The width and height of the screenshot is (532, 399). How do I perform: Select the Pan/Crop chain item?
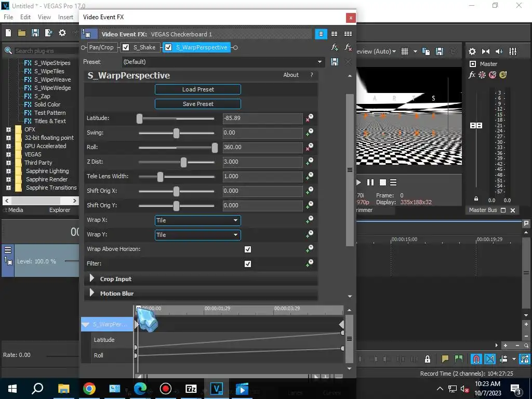point(101,47)
